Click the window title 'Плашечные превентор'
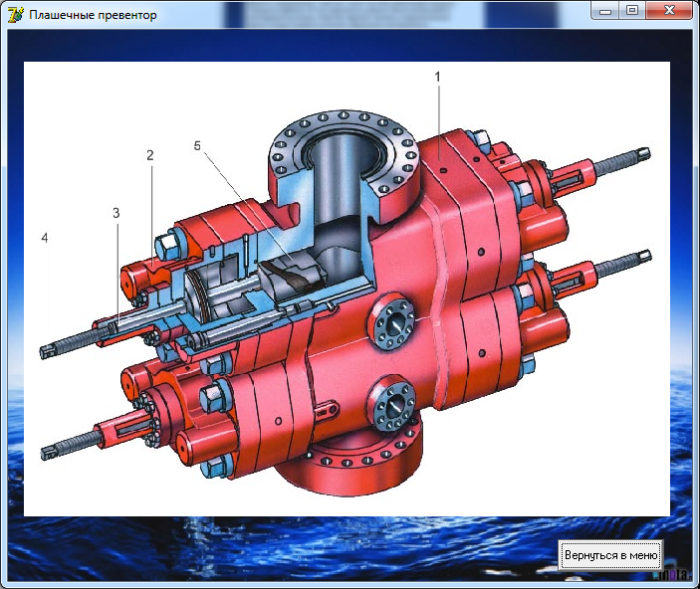 point(93,15)
